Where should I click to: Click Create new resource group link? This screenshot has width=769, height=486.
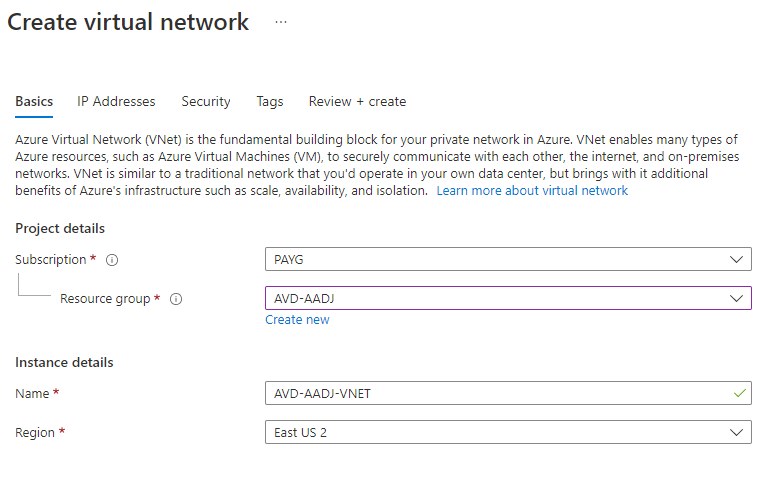[x=297, y=320]
